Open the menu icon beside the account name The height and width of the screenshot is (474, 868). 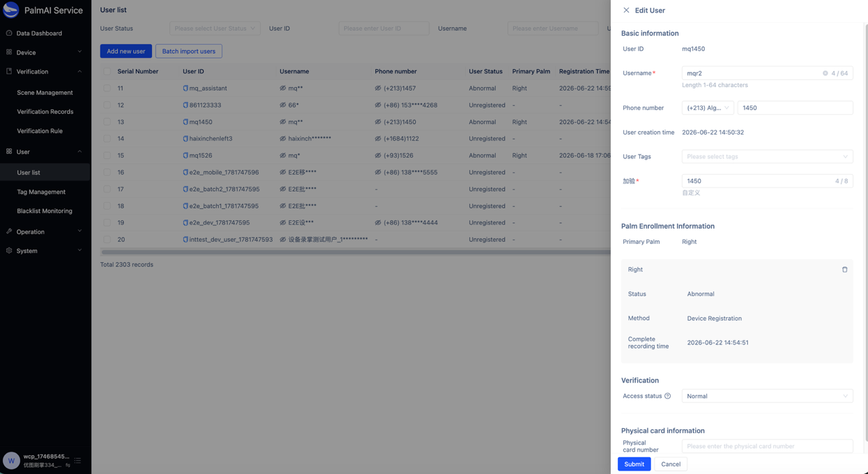[x=77, y=460]
